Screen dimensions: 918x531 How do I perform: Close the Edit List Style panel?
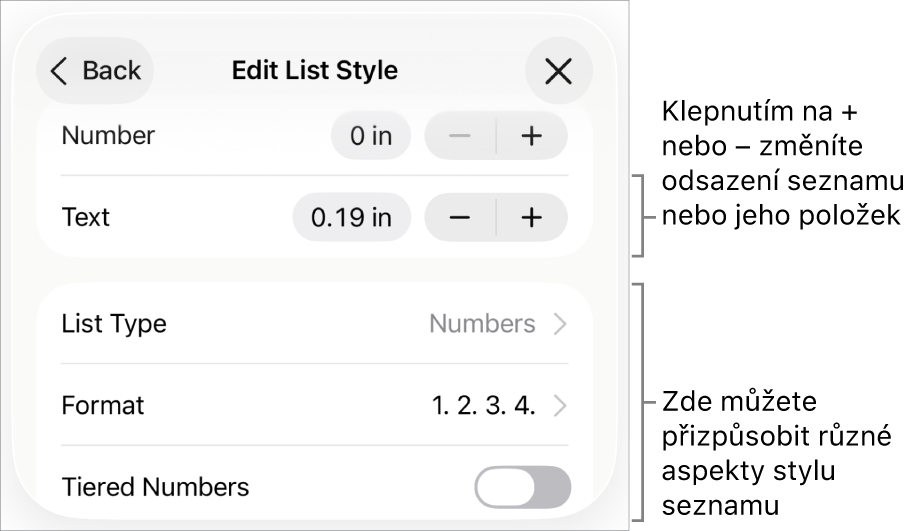(558, 71)
